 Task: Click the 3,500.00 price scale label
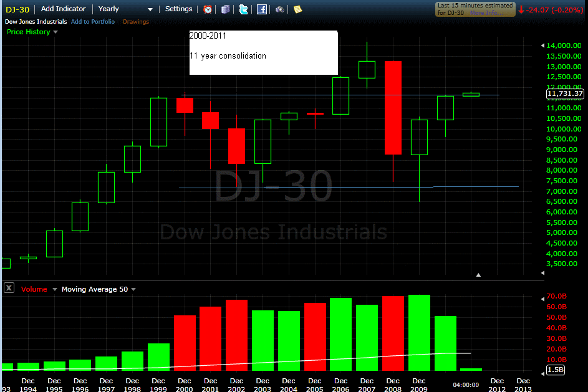point(562,264)
